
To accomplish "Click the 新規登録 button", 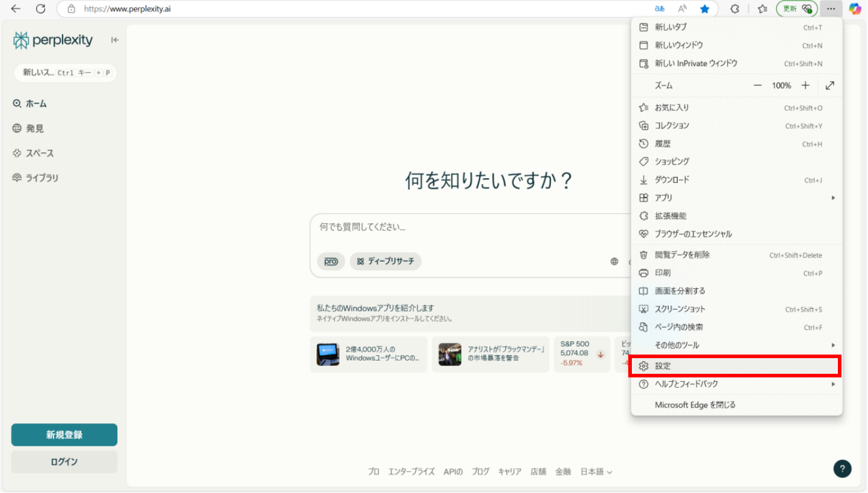I will (x=64, y=435).
